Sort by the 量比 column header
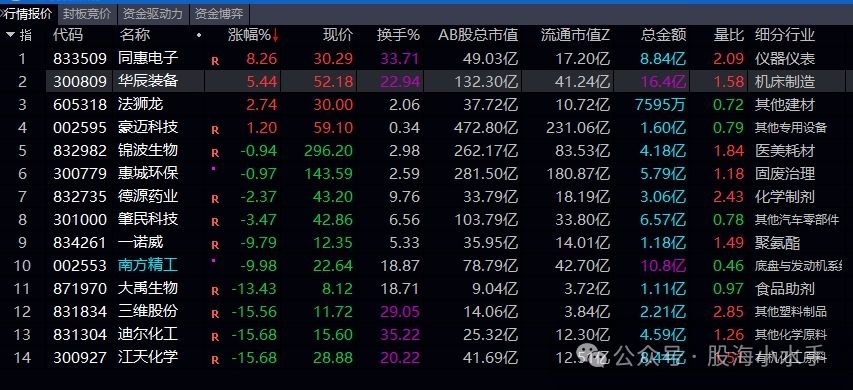Viewport: 853px width, 390px height. pos(728,35)
